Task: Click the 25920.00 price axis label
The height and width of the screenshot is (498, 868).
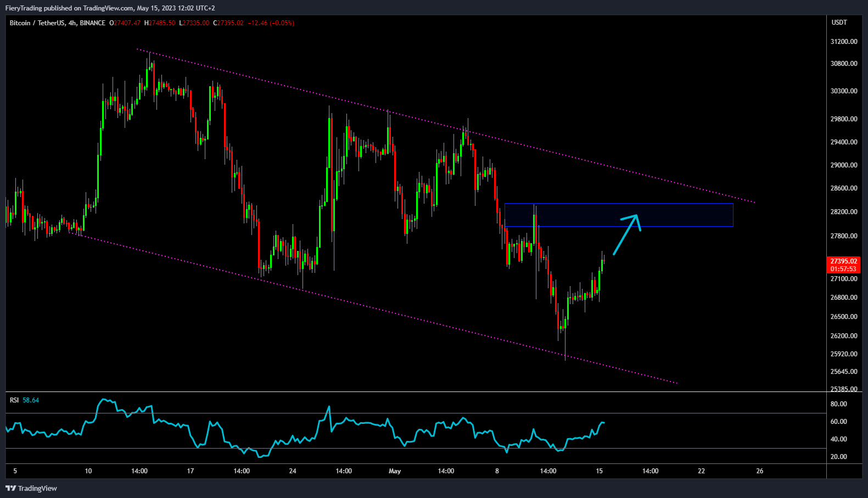Action: point(844,354)
